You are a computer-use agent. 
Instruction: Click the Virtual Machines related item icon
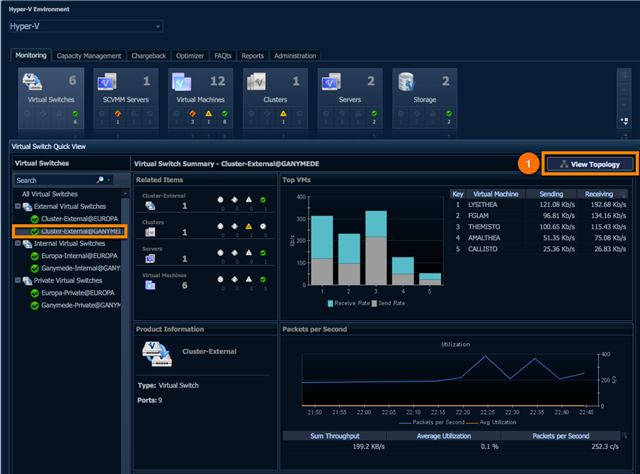click(x=150, y=285)
